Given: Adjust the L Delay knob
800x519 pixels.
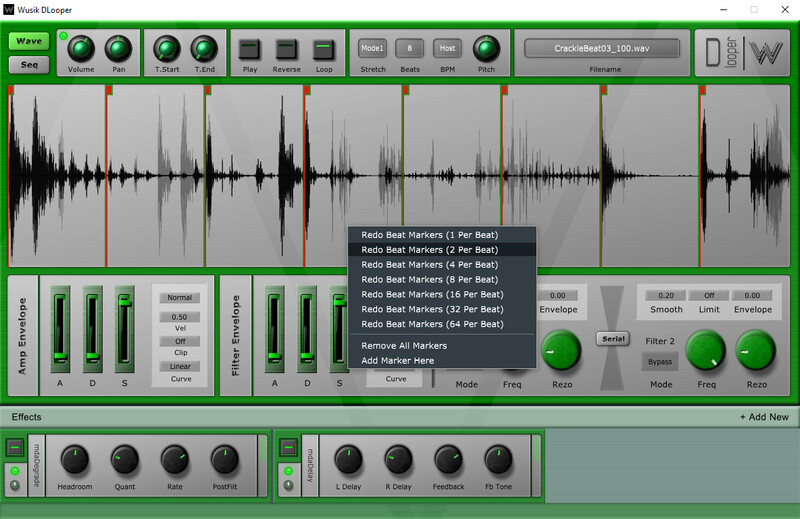Looking at the screenshot, I should pyautogui.click(x=348, y=460).
